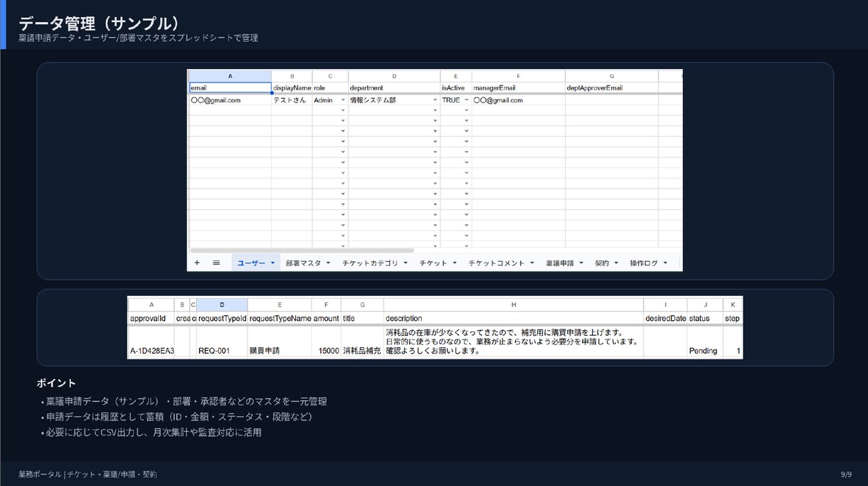Open the 部署マスタ tab dropdown arrow
Image resolution: width=868 pixels, height=486 pixels.
point(328,263)
